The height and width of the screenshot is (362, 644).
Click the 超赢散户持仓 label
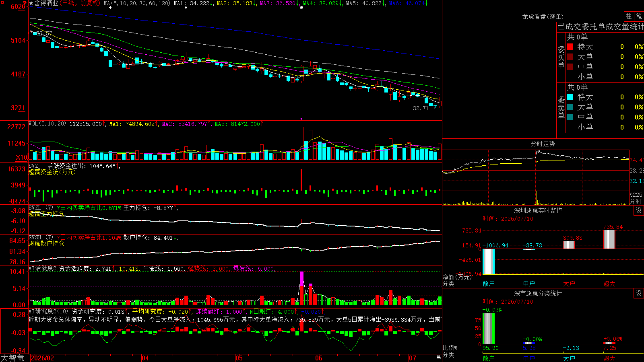[46, 244]
